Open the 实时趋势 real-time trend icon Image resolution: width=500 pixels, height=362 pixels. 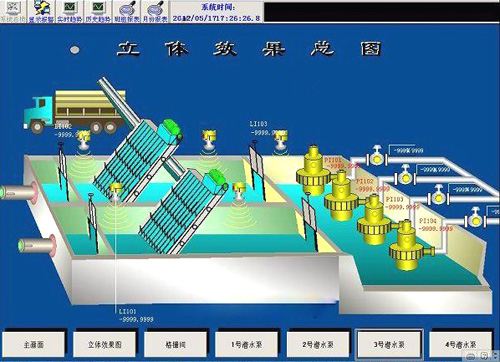click(x=69, y=11)
